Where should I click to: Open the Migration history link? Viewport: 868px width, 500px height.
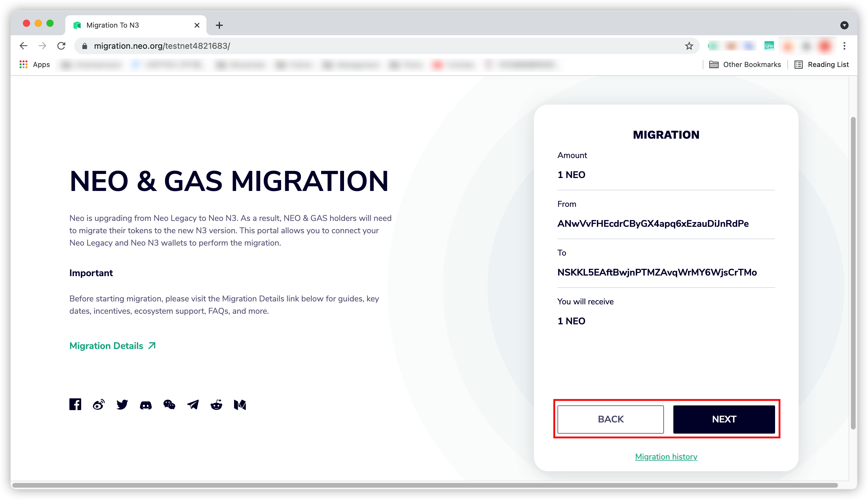(666, 457)
